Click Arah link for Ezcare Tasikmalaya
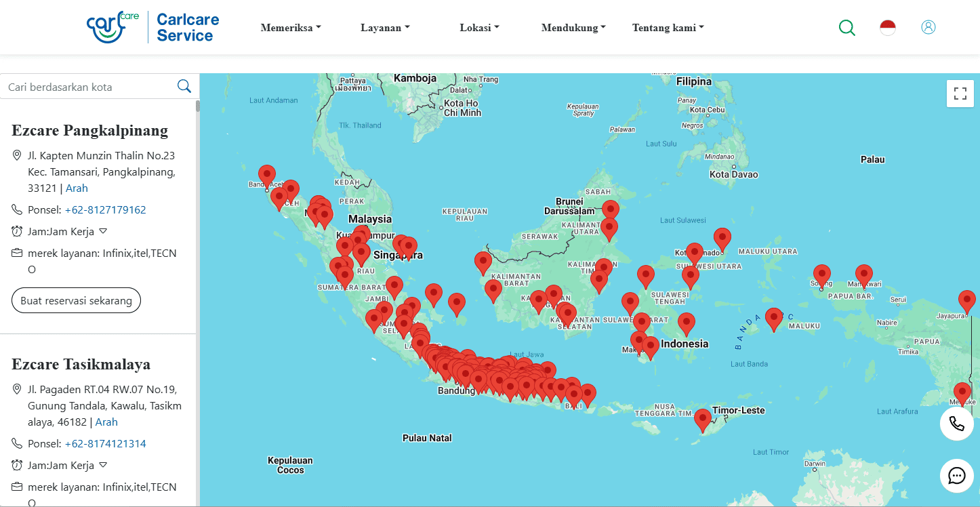Image resolution: width=980 pixels, height=507 pixels. (x=106, y=422)
